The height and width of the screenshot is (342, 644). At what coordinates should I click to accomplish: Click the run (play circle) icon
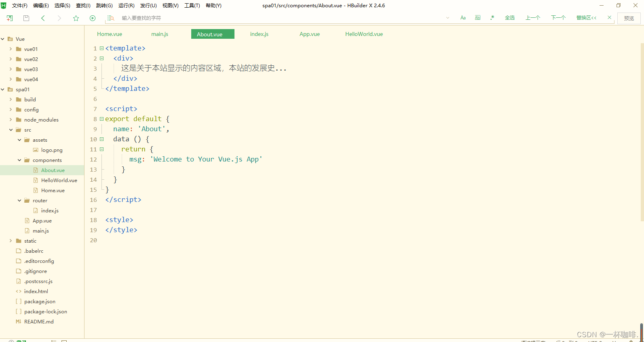click(93, 18)
